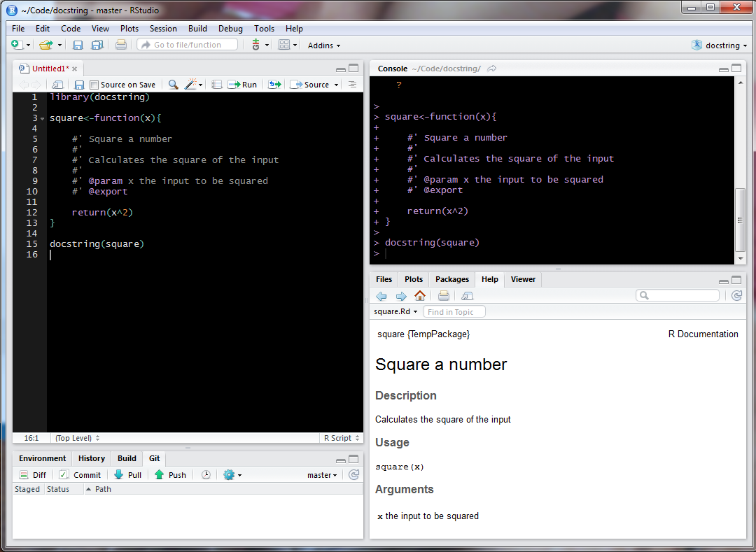Viewport: 756px width, 552px height.
Task: Show source in new window icon
Action: click(57, 85)
